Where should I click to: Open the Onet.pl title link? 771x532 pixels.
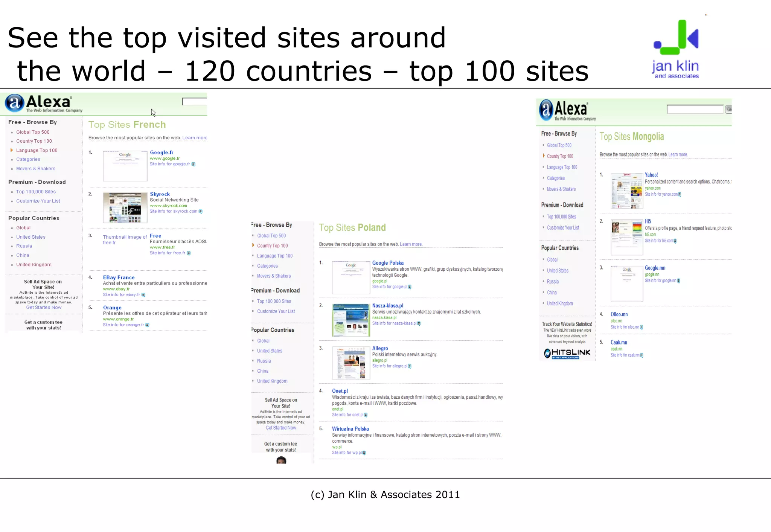point(340,391)
